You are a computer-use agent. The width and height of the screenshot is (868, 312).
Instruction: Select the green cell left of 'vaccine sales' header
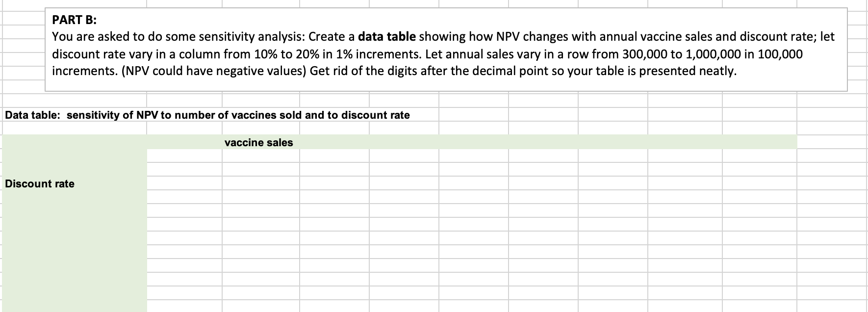184,142
